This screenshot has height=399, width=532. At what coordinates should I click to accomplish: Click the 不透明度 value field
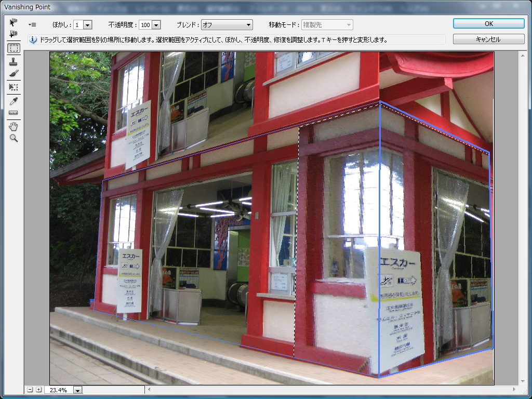tap(146, 25)
